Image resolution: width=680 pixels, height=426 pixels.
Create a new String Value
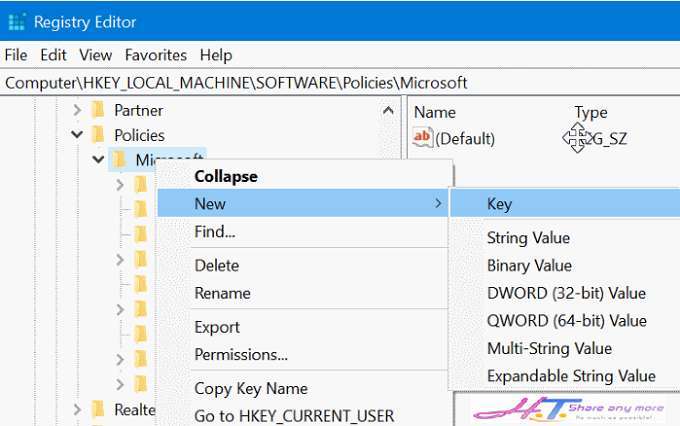tap(528, 238)
